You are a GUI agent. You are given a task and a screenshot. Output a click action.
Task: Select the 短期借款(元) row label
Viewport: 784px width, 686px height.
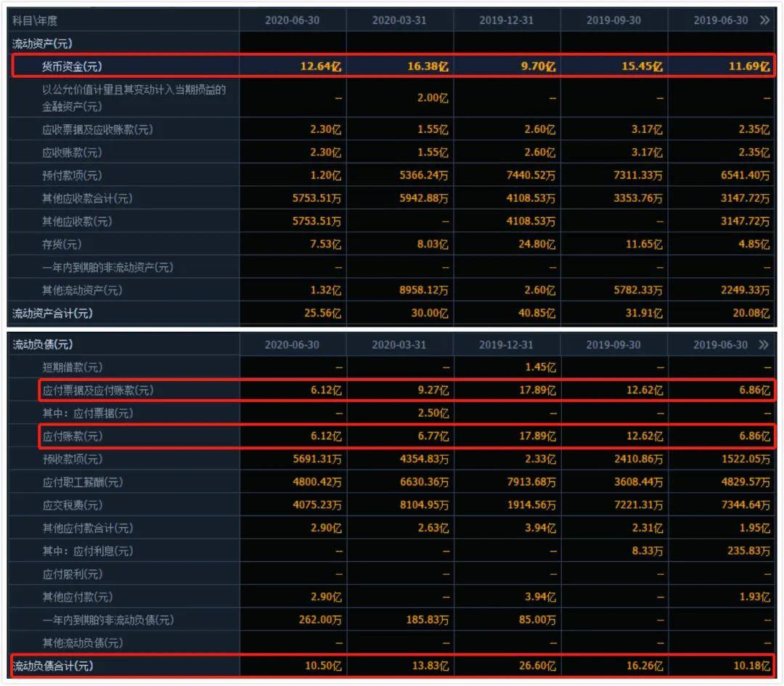pyautogui.click(x=73, y=367)
